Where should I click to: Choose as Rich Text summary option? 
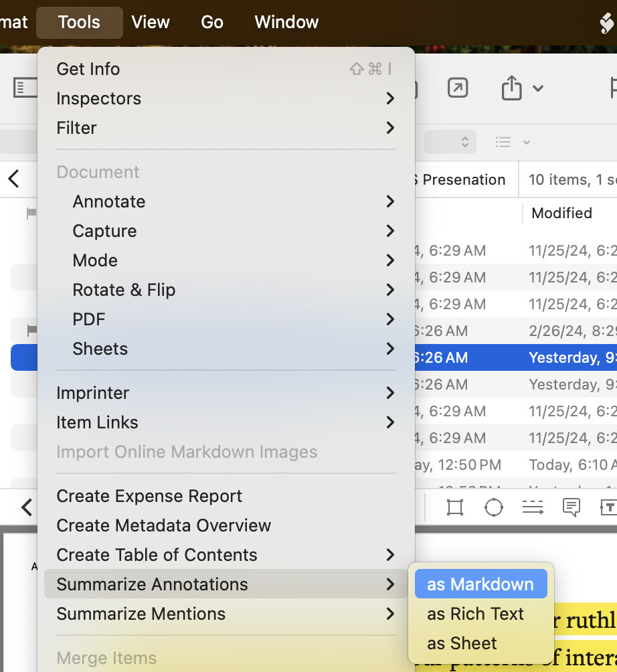[x=480, y=614]
